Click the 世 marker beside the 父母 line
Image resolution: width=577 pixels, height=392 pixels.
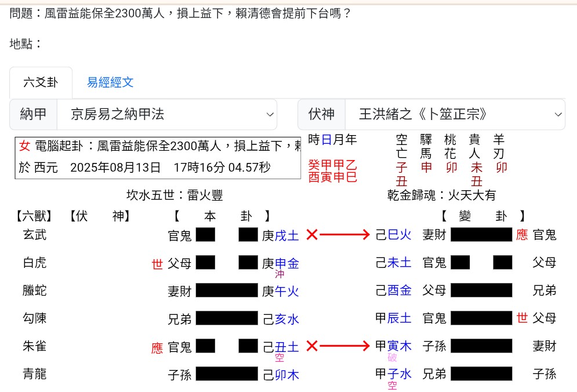point(157,263)
